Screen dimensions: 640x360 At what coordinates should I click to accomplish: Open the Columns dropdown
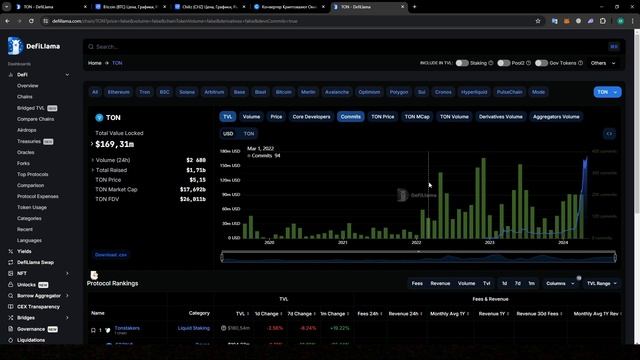tap(560, 283)
